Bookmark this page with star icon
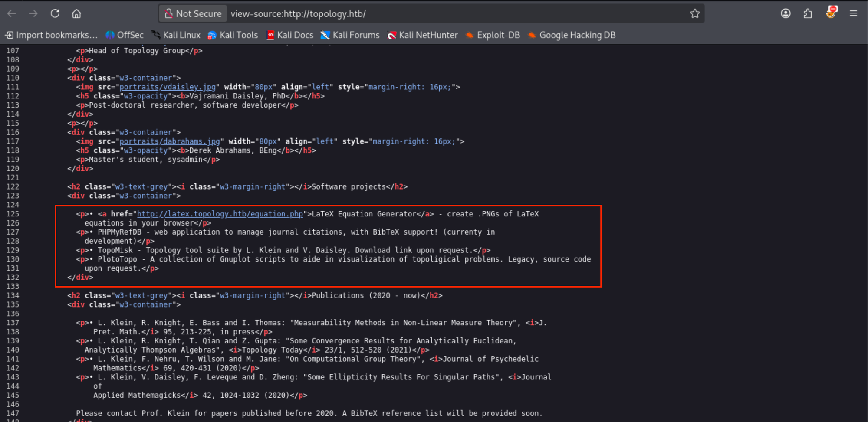 (695, 14)
